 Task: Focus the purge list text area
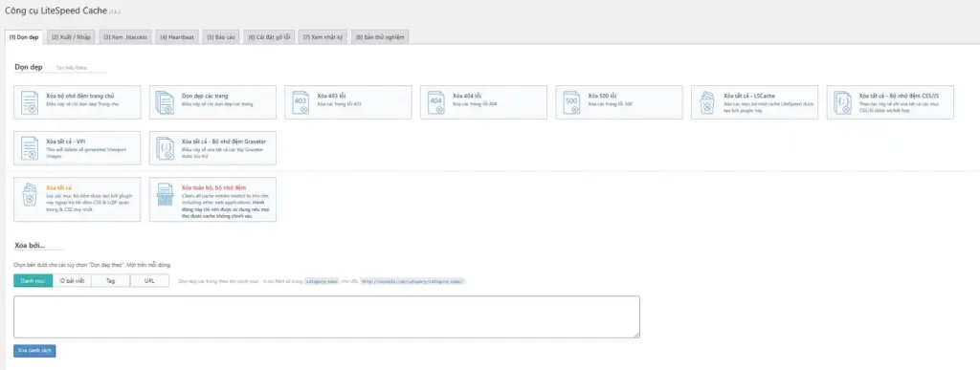[326, 317]
